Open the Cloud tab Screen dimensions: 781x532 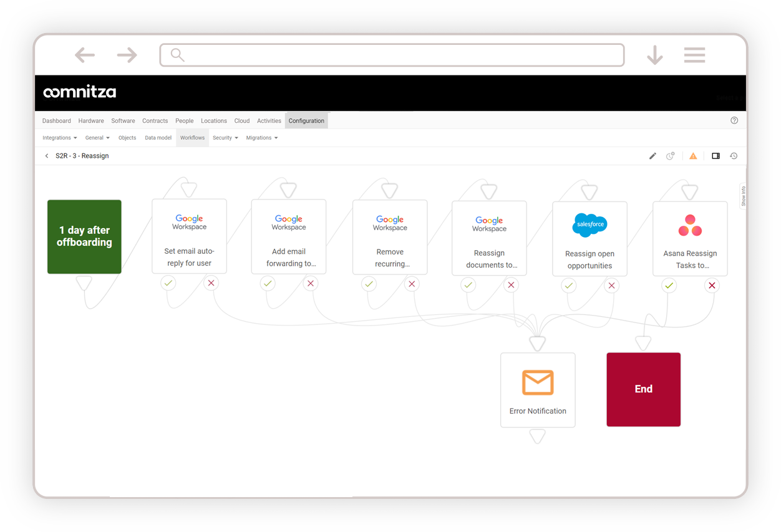click(242, 121)
